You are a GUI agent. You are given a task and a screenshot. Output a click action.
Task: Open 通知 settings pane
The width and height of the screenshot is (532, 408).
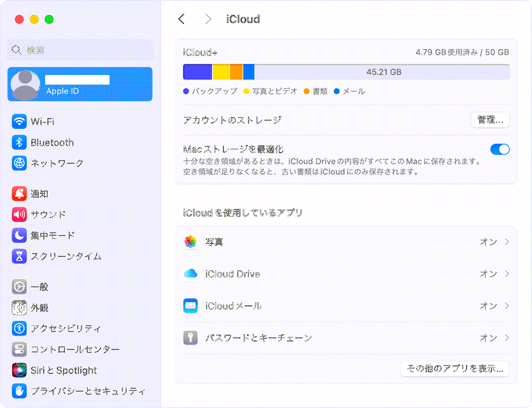pos(80,194)
